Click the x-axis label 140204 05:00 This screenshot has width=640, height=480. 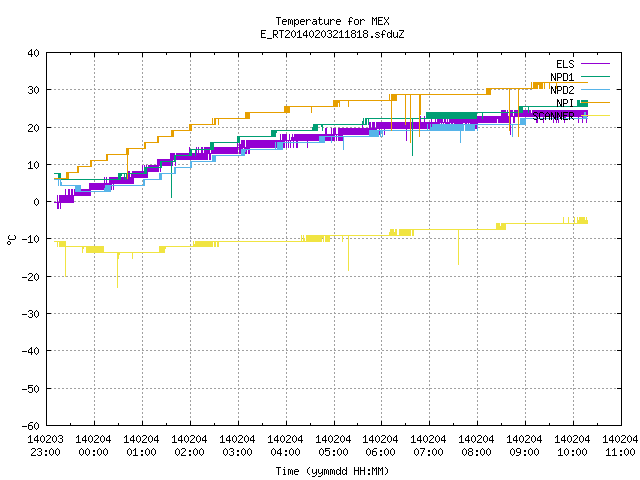pos(333,446)
